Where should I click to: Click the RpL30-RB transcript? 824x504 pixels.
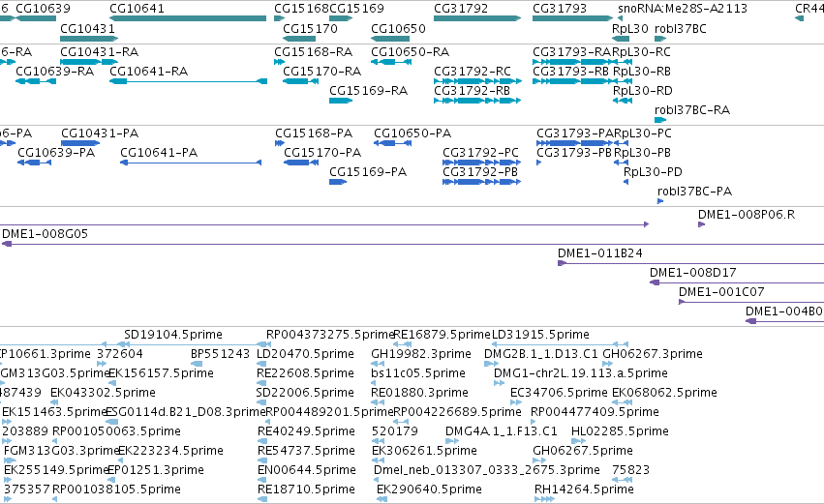642,72
